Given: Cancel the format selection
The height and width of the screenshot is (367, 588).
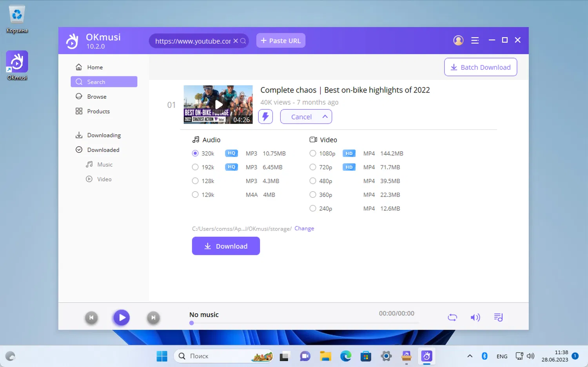Looking at the screenshot, I should click(301, 117).
